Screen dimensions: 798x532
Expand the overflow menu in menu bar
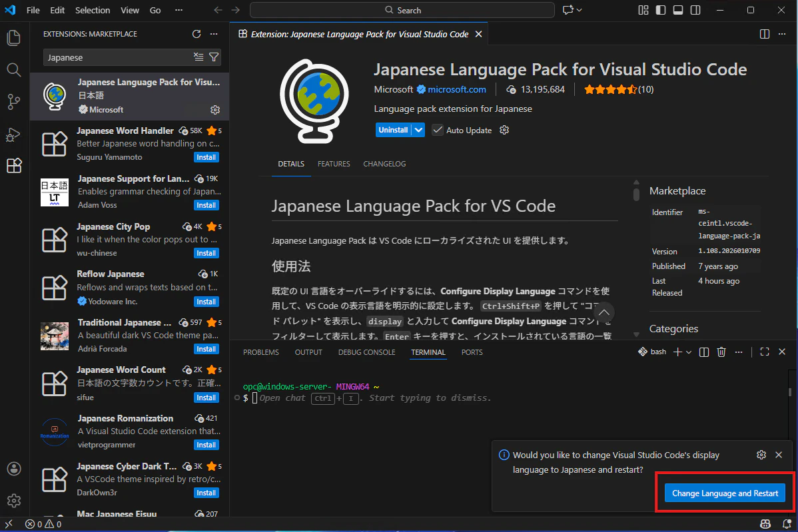click(179, 10)
